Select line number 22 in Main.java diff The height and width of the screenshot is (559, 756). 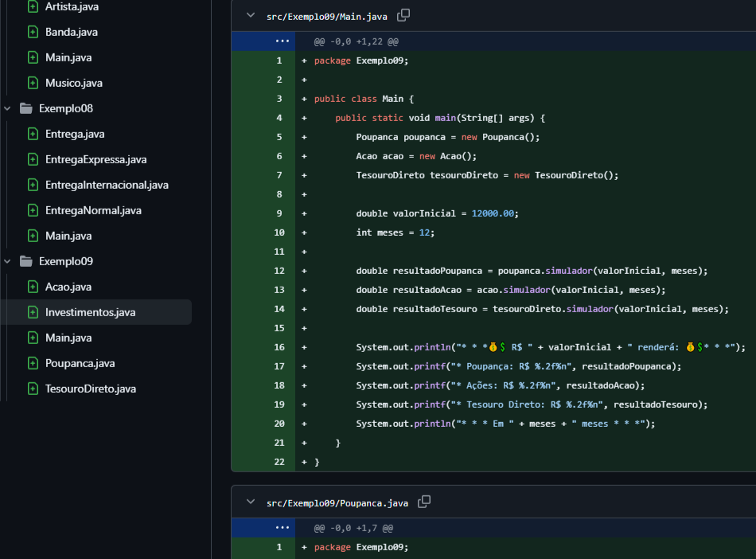279,462
